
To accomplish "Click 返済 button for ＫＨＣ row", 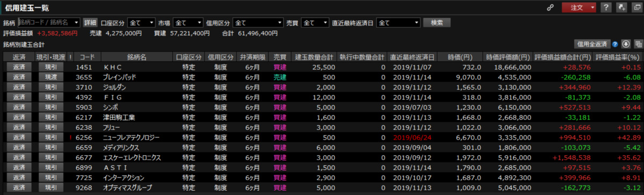I will point(19,67).
